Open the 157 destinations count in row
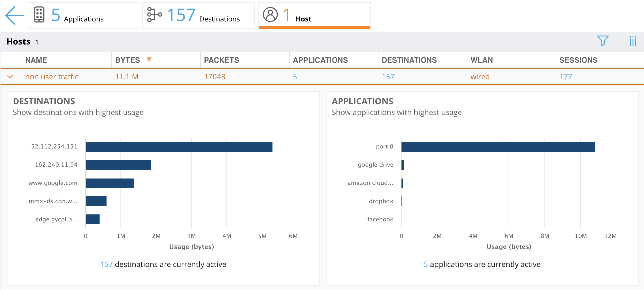The height and width of the screenshot is (290, 644). 388,77
